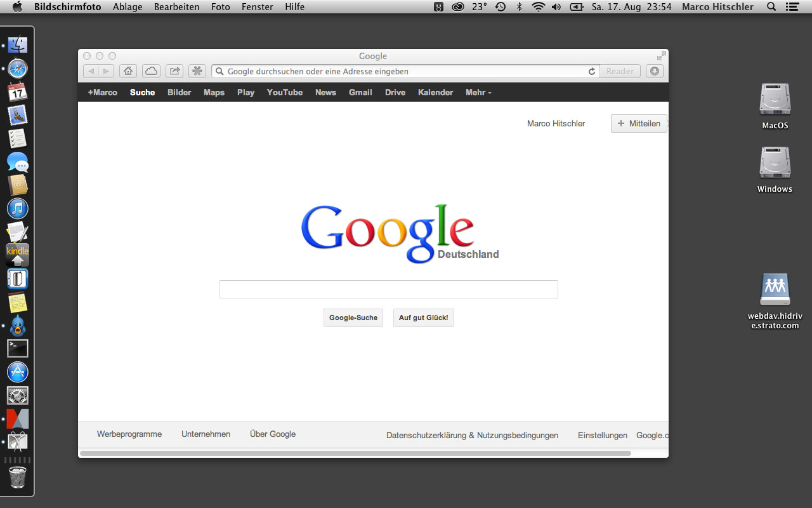Open Contacts address book in dock
Viewport: 812px width, 508px height.
point(18,185)
